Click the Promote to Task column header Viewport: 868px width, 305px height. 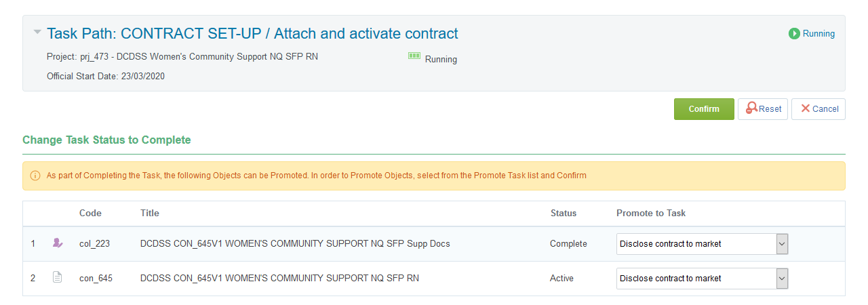coord(650,213)
